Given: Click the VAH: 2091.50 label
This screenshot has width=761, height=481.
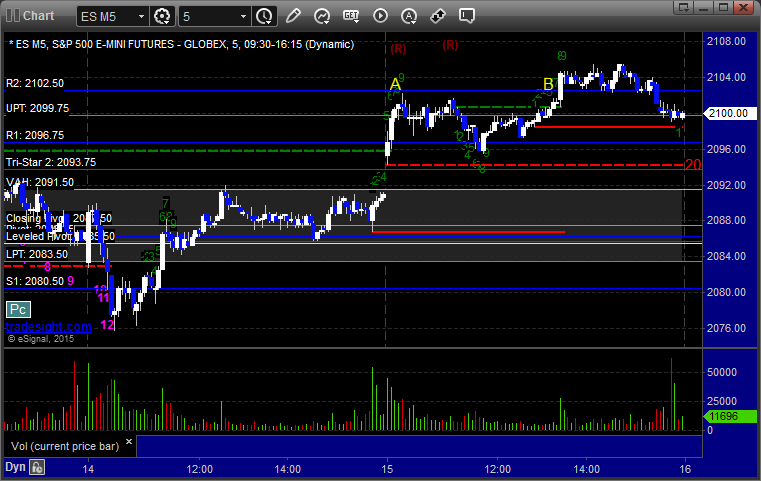Looking at the screenshot, I should (40, 182).
